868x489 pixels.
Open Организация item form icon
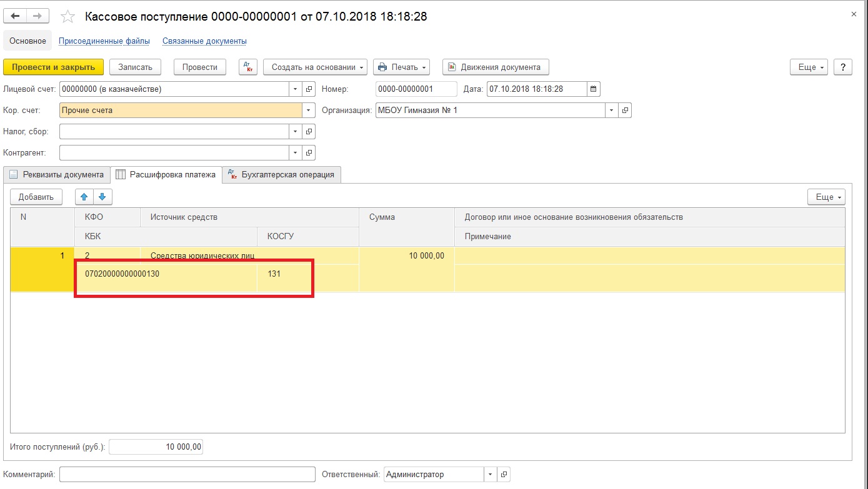point(624,111)
